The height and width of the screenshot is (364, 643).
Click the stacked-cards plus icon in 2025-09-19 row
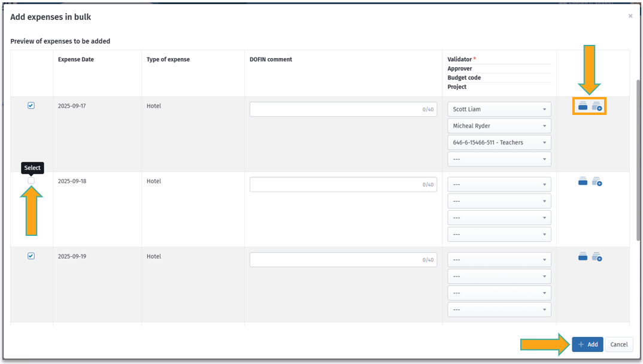pos(597,257)
